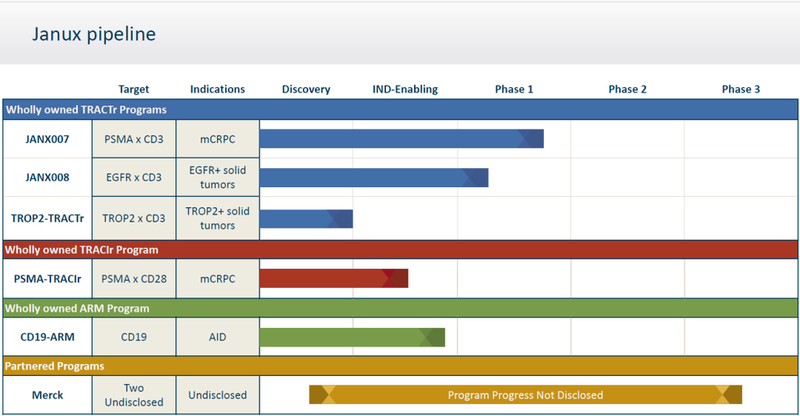Click the JANX007 program name cell

click(47, 139)
